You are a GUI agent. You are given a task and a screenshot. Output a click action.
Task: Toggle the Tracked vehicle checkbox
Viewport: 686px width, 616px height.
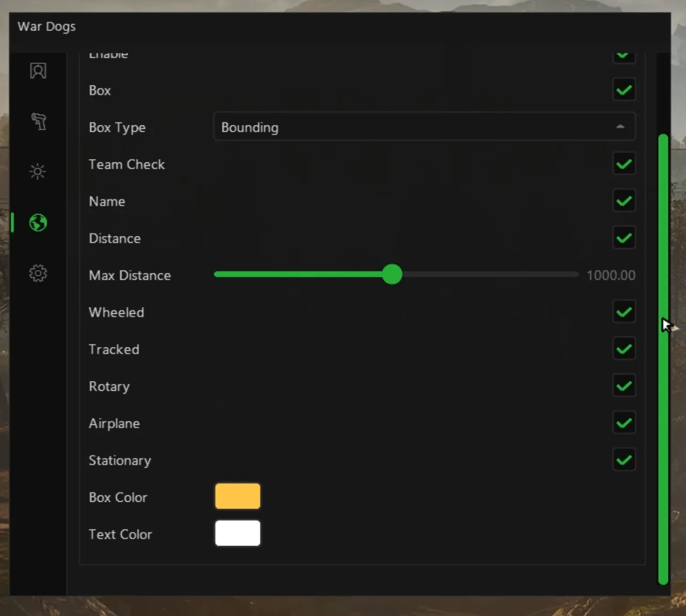pos(624,349)
